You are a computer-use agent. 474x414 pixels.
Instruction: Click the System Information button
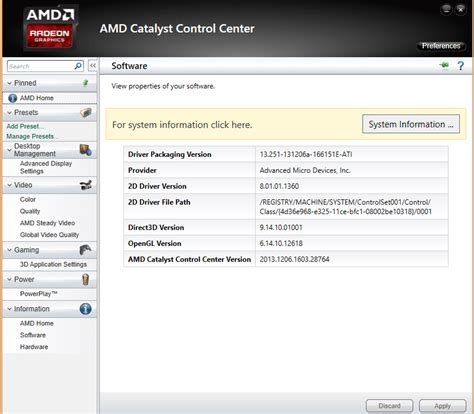pos(411,124)
